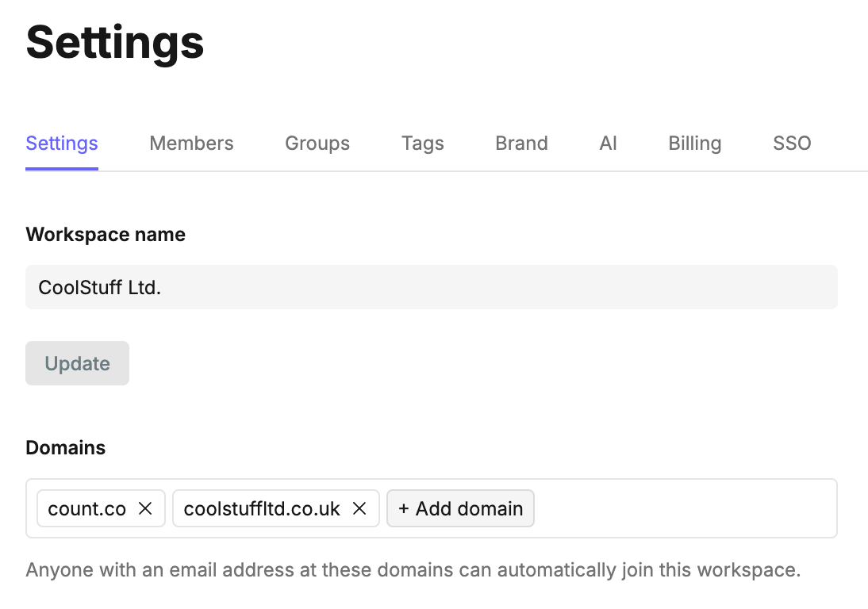Focus the Workspace name text field

click(431, 287)
